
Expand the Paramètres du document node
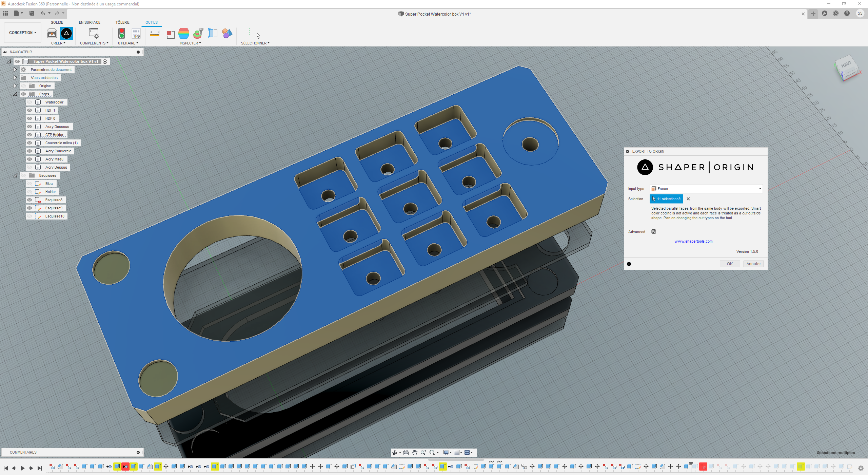coord(15,70)
